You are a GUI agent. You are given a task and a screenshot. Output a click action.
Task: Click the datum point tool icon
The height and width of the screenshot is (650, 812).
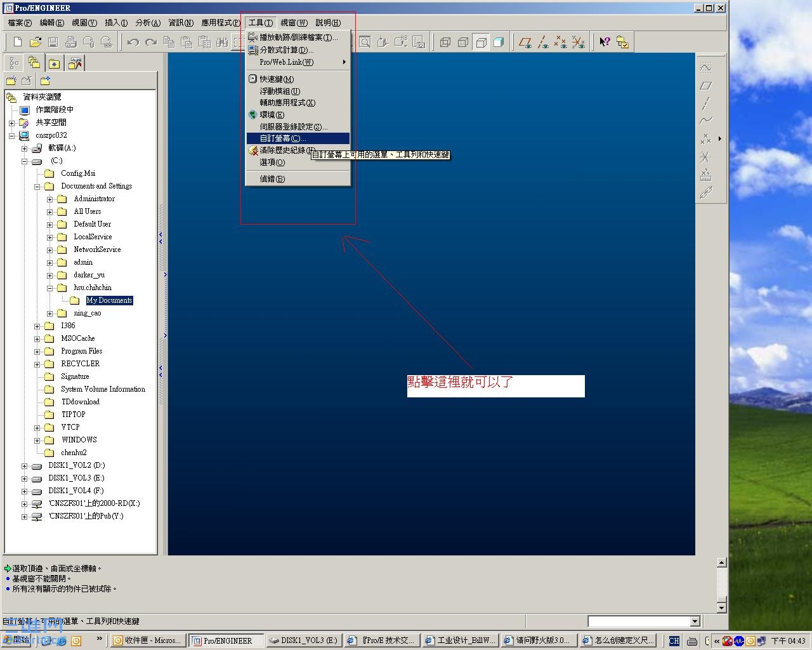tap(706, 138)
